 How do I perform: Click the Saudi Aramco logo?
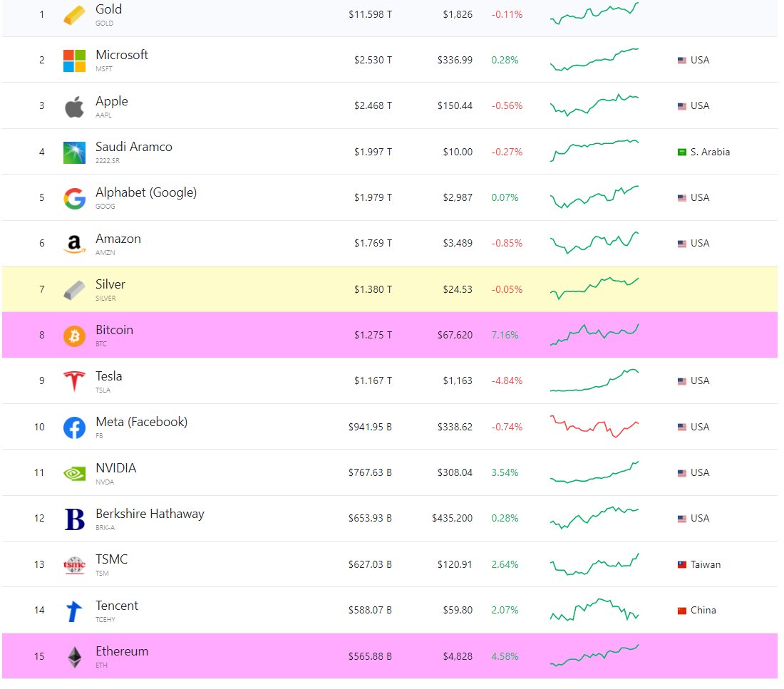coord(74,152)
